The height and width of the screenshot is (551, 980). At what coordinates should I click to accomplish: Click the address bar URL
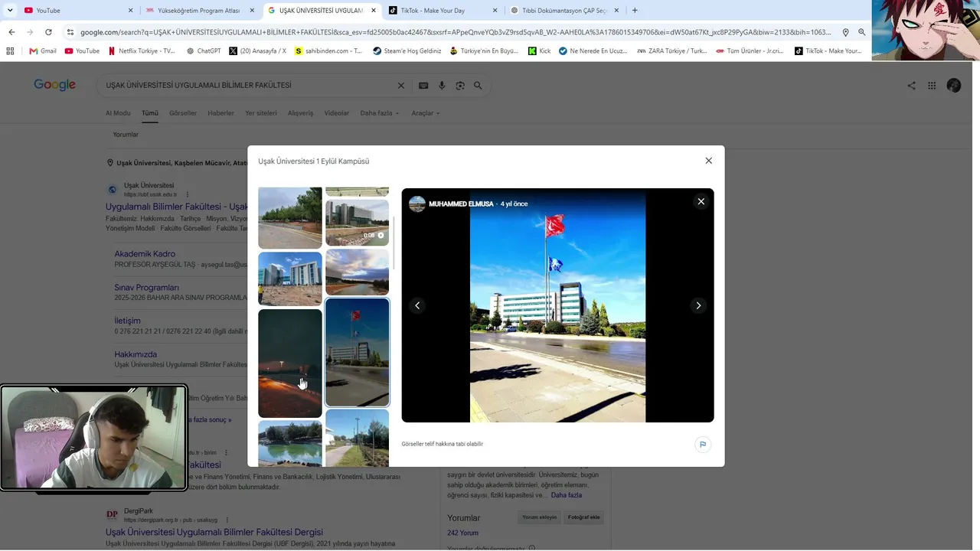456,32
